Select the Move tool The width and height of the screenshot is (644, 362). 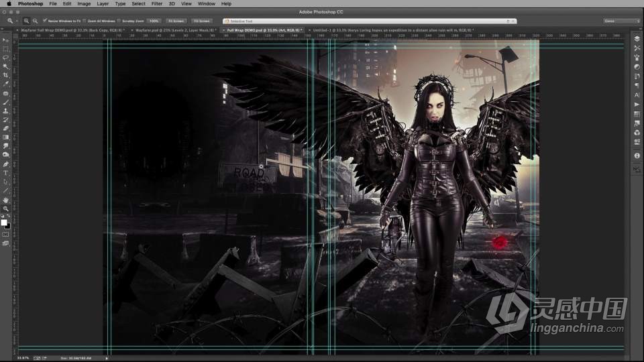(6, 40)
